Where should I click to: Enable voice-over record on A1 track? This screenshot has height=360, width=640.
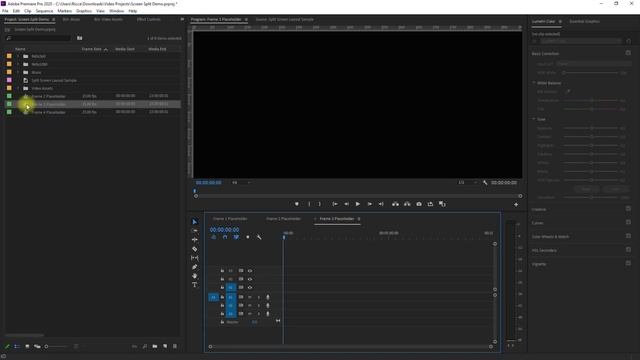coord(268,297)
